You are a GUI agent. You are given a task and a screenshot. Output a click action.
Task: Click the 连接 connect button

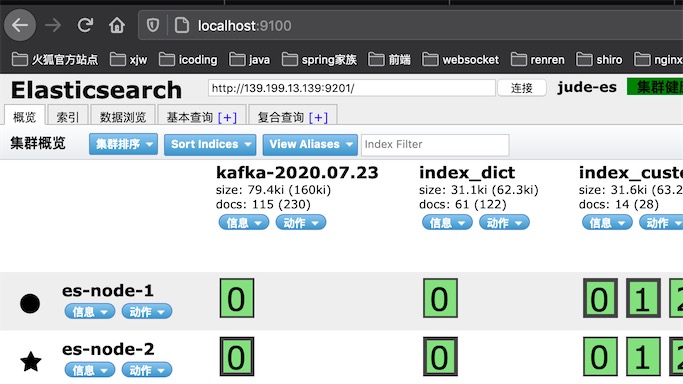click(521, 88)
